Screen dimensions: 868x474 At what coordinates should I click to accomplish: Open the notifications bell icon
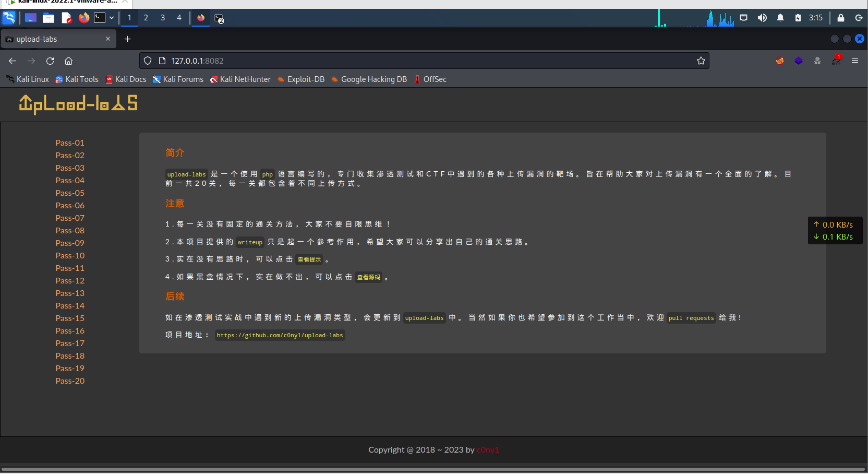pyautogui.click(x=780, y=18)
